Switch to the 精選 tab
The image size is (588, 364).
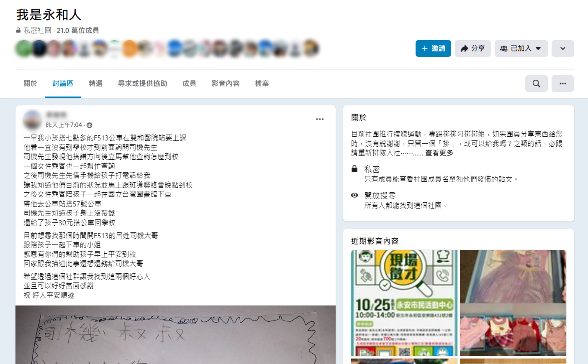coord(96,83)
